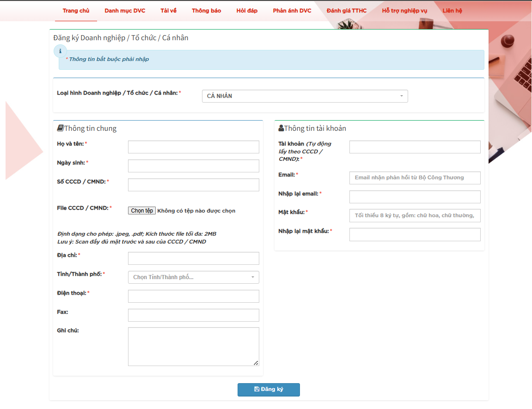Click the user icon beside Thông tin tài khoản
The image size is (532, 409).
281,128
